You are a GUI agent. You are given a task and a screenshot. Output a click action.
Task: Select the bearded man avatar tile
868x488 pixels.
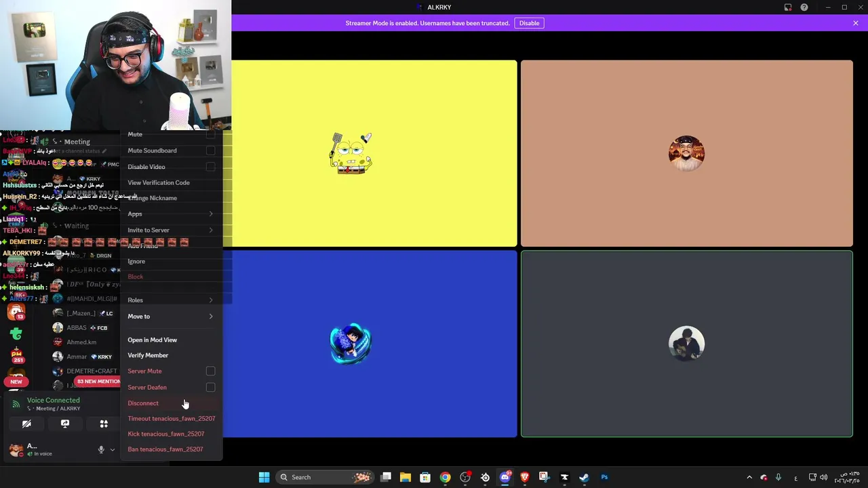tap(687, 153)
